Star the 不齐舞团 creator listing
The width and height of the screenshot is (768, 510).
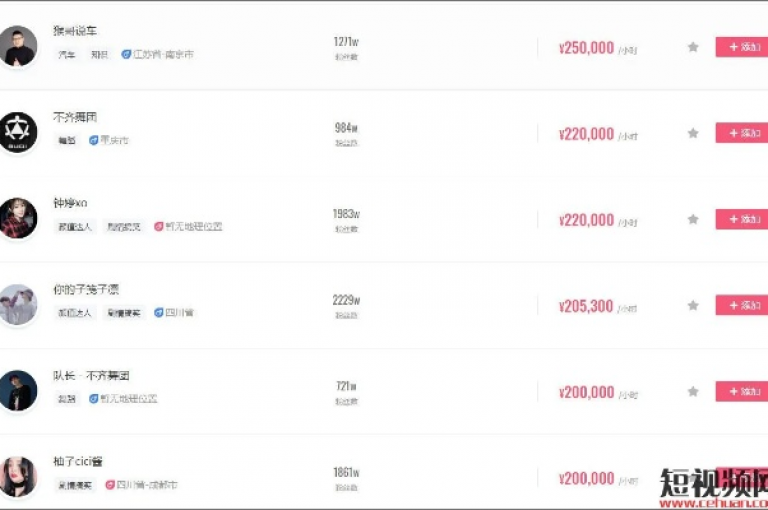coord(693,133)
